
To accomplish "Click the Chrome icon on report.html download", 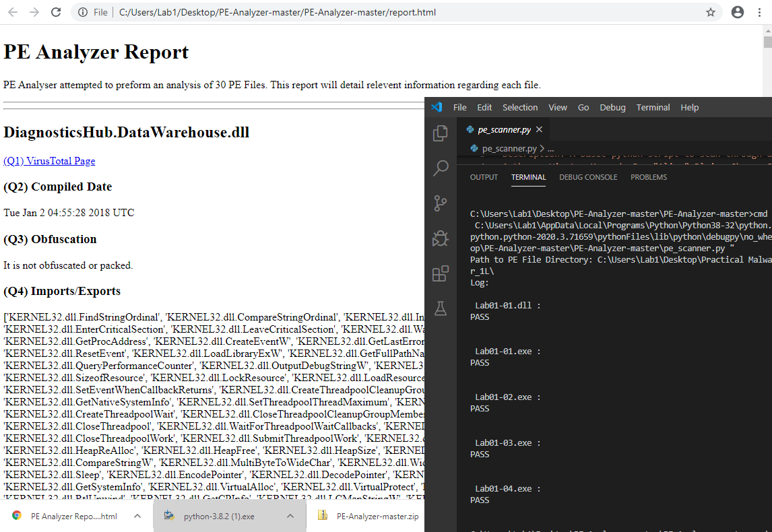I will (x=17, y=516).
